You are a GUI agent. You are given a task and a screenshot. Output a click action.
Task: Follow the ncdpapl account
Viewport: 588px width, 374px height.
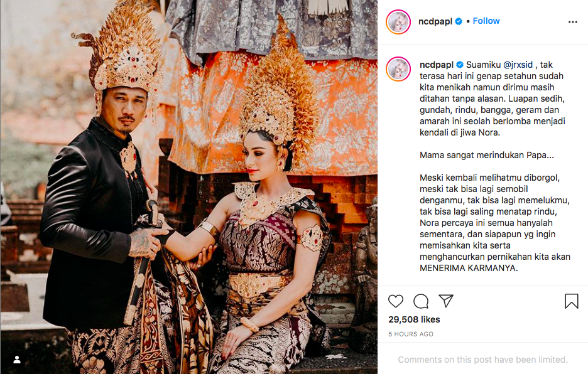pos(486,21)
